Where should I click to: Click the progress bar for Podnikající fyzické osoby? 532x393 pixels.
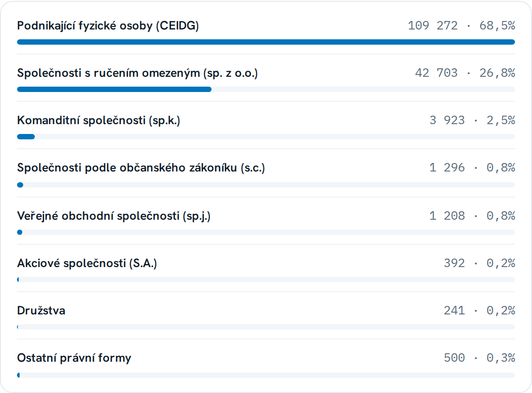click(266, 42)
